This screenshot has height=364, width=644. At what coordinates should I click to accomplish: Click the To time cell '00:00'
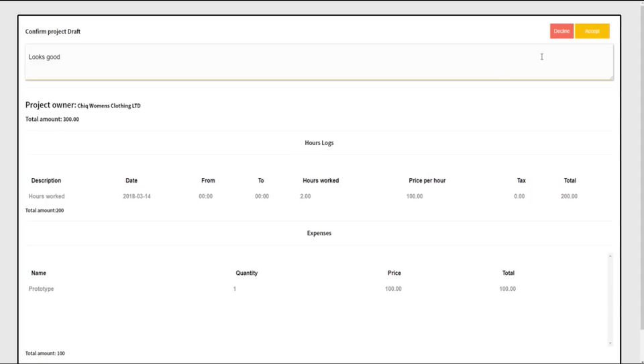click(262, 196)
